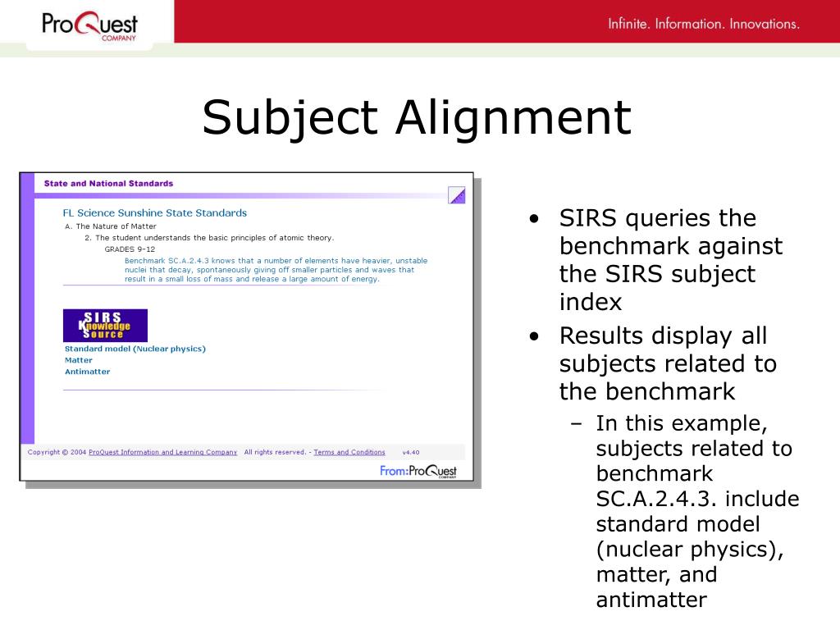Click the 'All rights reserved.' text
This screenshot has width=840, height=630.
point(275,452)
